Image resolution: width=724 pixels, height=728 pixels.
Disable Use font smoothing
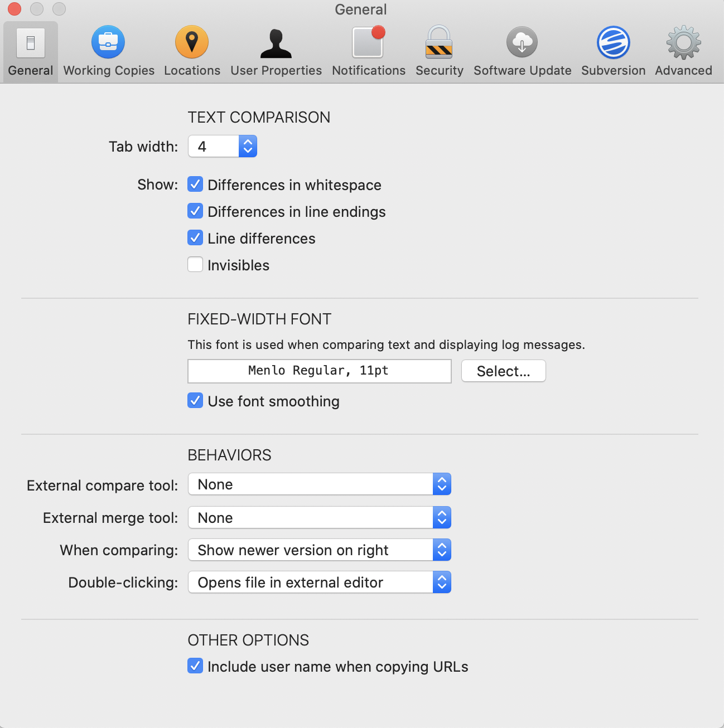[x=195, y=401]
